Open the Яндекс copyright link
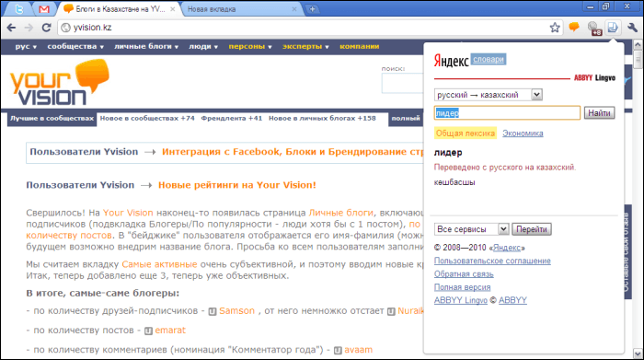Screen dimensions: 644x360 coord(506,248)
